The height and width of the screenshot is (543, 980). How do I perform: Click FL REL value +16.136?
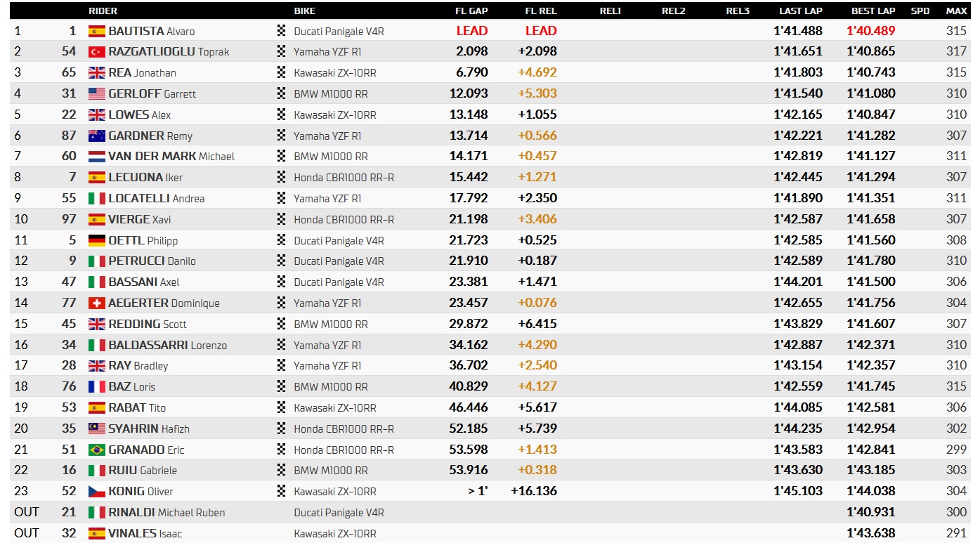(534, 491)
